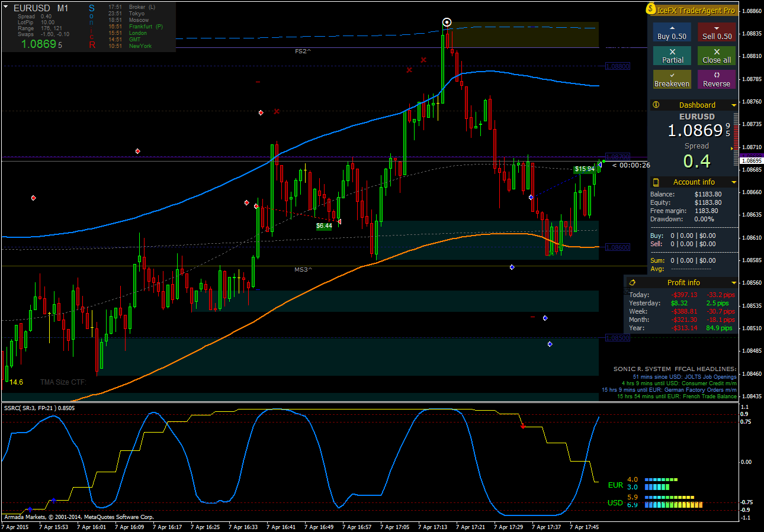Click the Armada Markets MetaQuotes copyright text

(79, 517)
